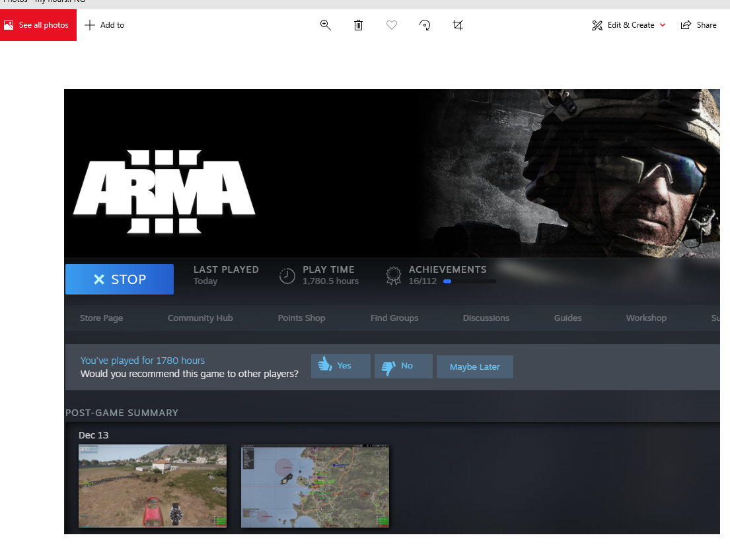Click the thumbs down icon
This screenshot has height=560, width=730.
pos(388,368)
